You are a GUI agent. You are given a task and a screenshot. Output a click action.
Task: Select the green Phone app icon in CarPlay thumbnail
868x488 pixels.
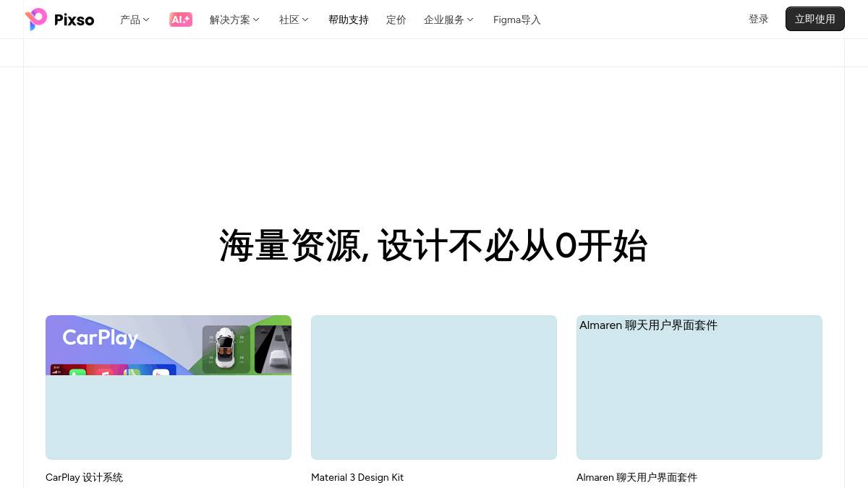click(76, 372)
